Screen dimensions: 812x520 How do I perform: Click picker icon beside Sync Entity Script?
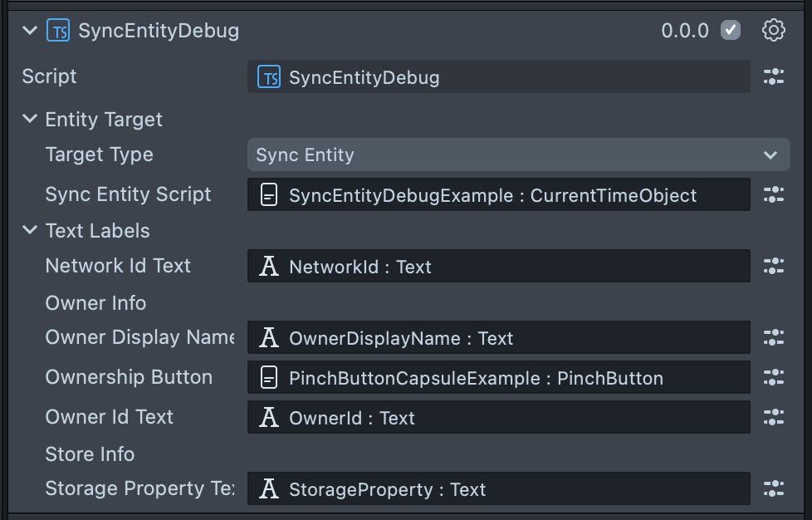pyautogui.click(x=773, y=195)
